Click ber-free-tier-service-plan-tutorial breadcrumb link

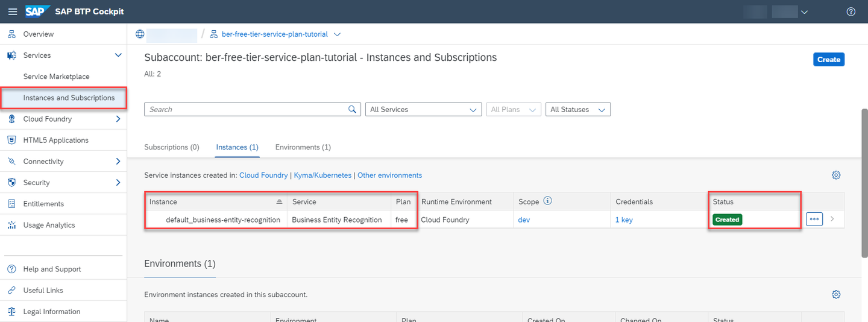(275, 34)
